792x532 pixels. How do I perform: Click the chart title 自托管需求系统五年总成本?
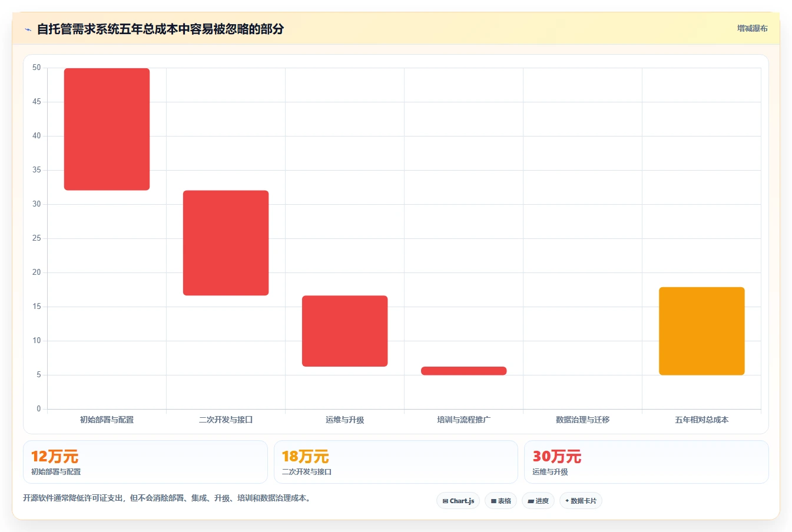click(x=160, y=29)
